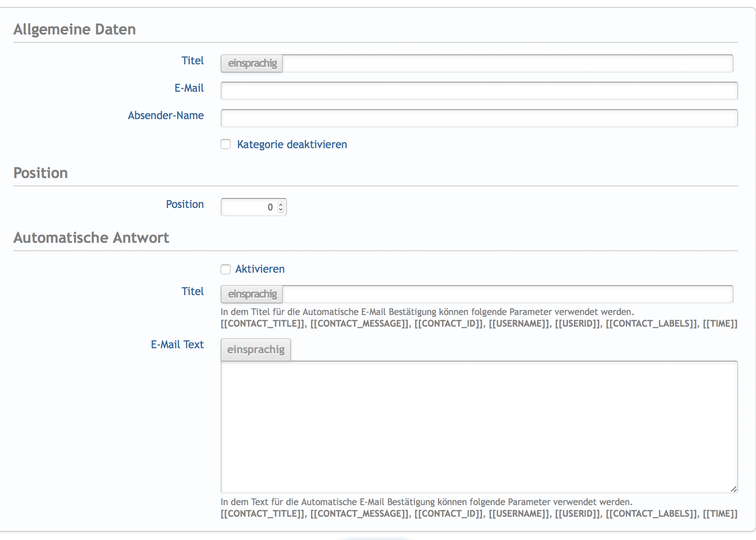Open 'einsprachig' dropdown for Automatische Antwort Titel
The width and height of the screenshot is (756, 540).
[x=252, y=294]
